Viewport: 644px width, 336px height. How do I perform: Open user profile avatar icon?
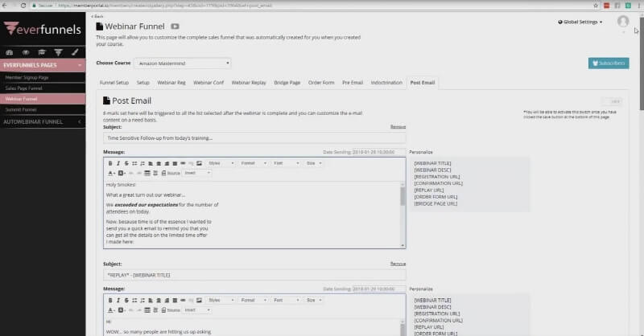point(623,22)
